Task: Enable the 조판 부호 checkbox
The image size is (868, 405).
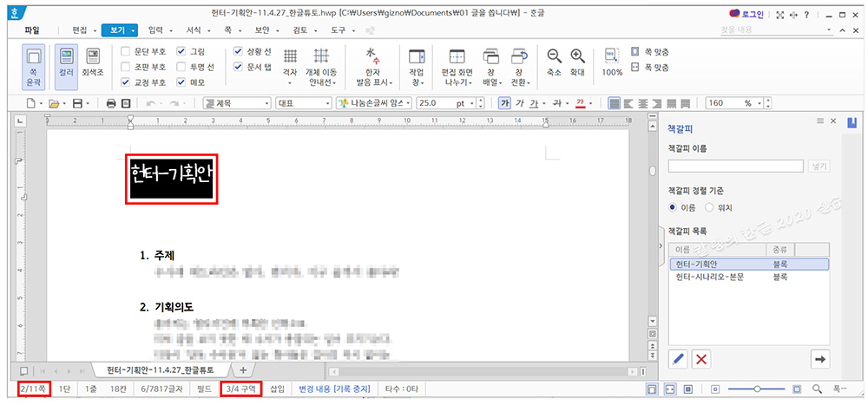Action: pyautogui.click(x=126, y=67)
